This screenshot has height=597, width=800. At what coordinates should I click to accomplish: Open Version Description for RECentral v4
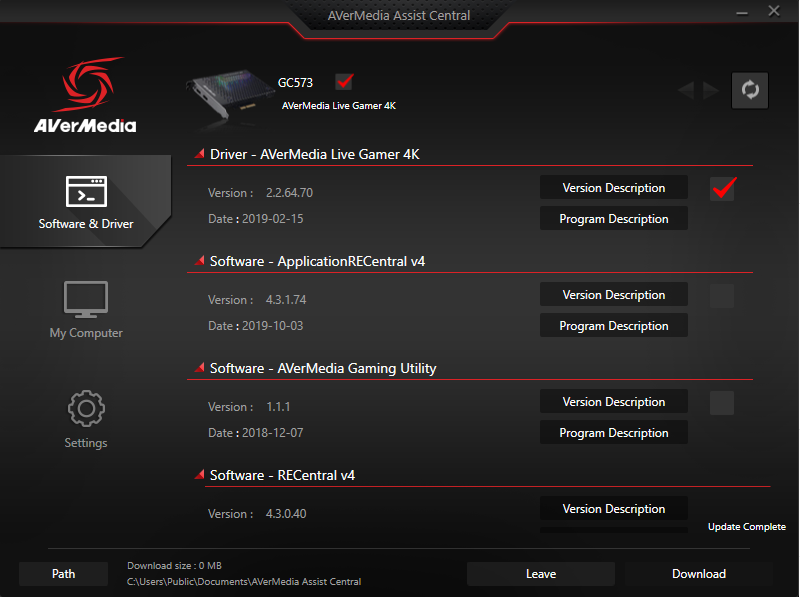pos(614,509)
